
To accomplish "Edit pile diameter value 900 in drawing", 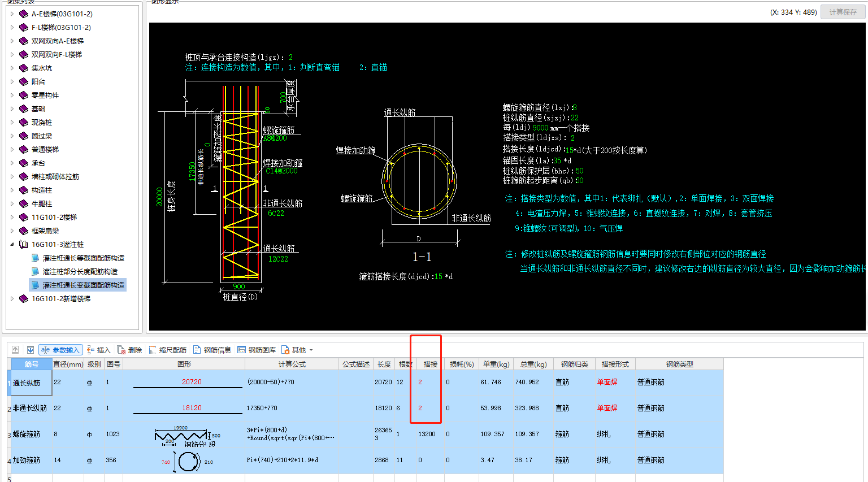I will 239,286.
